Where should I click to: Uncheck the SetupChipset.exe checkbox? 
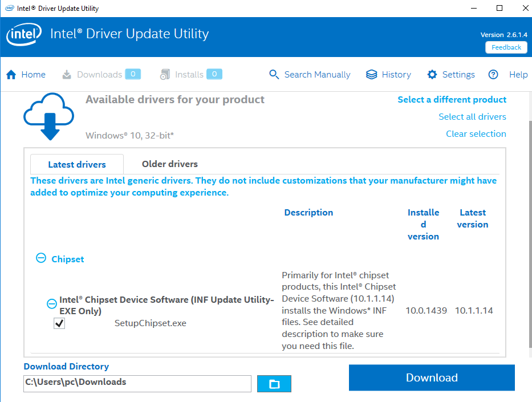(x=59, y=323)
